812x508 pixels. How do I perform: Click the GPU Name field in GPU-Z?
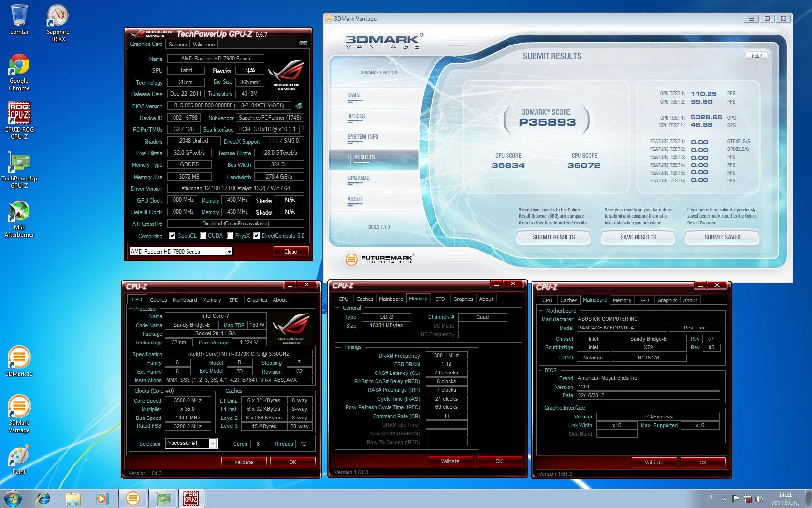point(216,59)
